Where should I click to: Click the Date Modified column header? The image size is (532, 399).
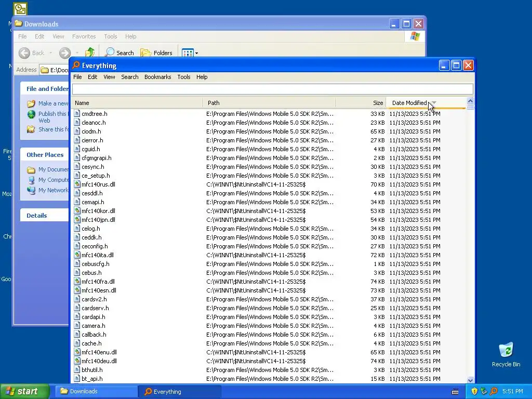click(426, 103)
